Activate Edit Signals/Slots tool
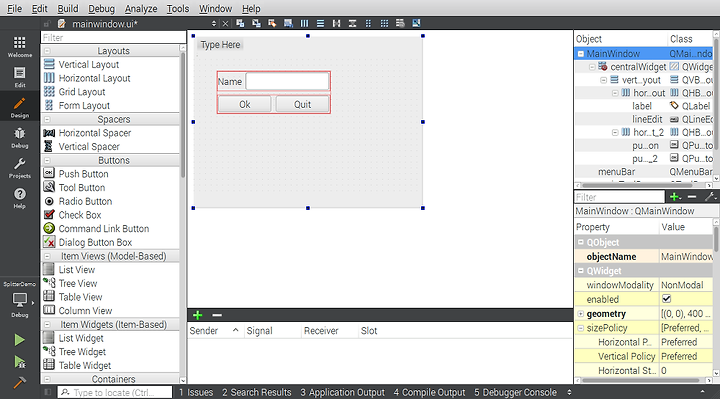 256,23
